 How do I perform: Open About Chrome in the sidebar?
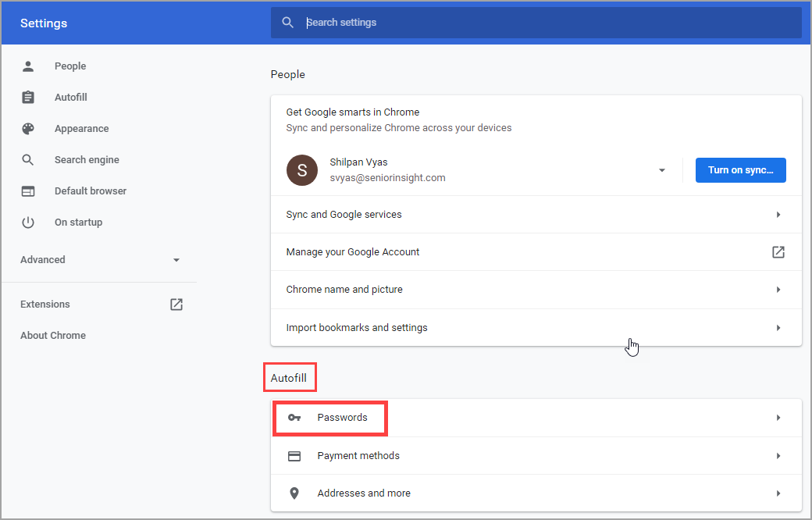53,335
